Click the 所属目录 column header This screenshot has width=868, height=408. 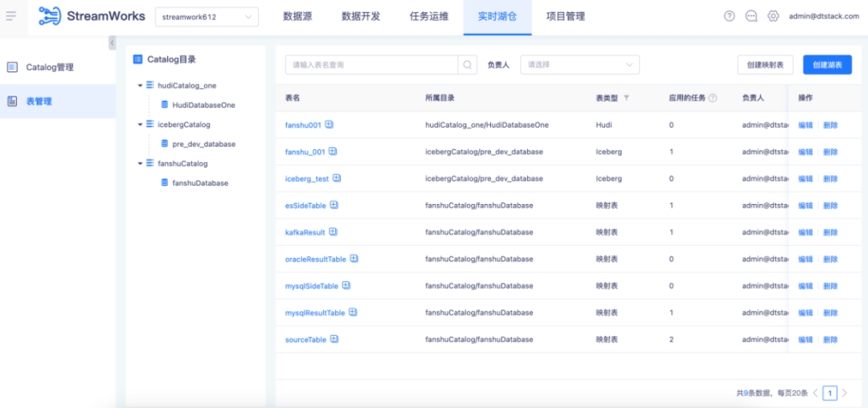click(440, 98)
